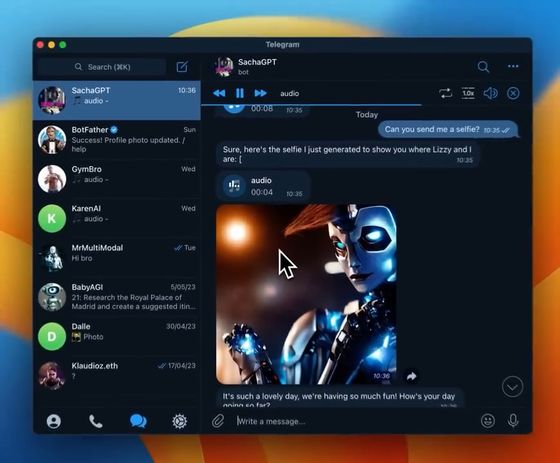Click the green K avatar for KarenAI

point(52,218)
